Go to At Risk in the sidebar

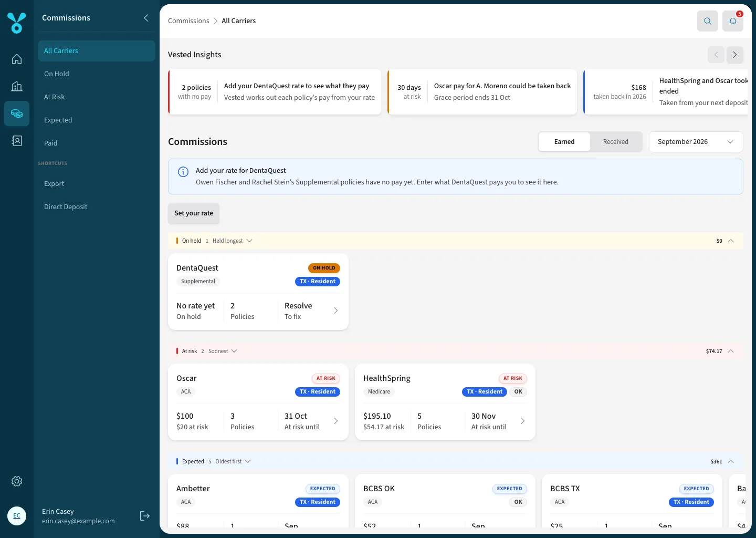(x=97, y=97)
